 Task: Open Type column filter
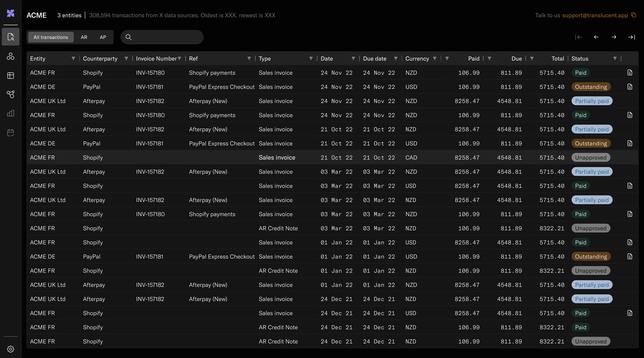pyautogui.click(x=311, y=58)
